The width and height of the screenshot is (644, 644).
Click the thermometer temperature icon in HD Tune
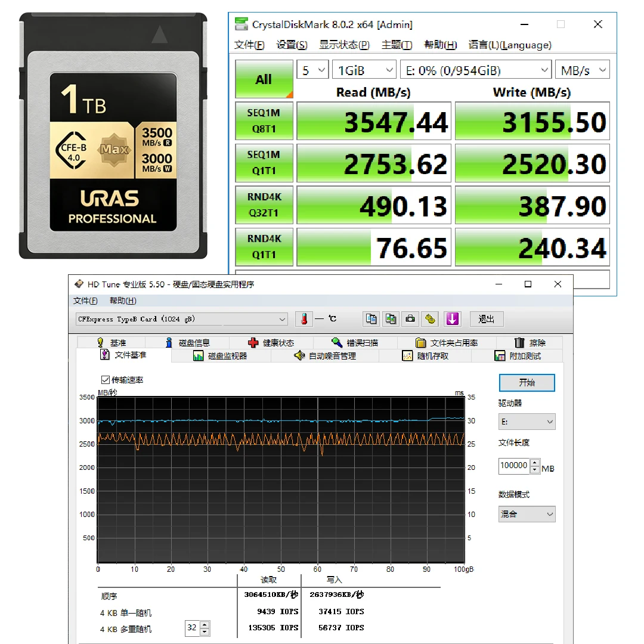pyautogui.click(x=304, y=319)
